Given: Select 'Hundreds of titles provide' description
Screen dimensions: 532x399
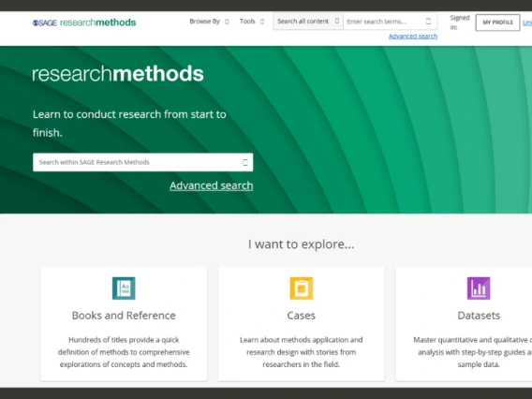Looking at the screenshot, I should (x=124, y=352).
